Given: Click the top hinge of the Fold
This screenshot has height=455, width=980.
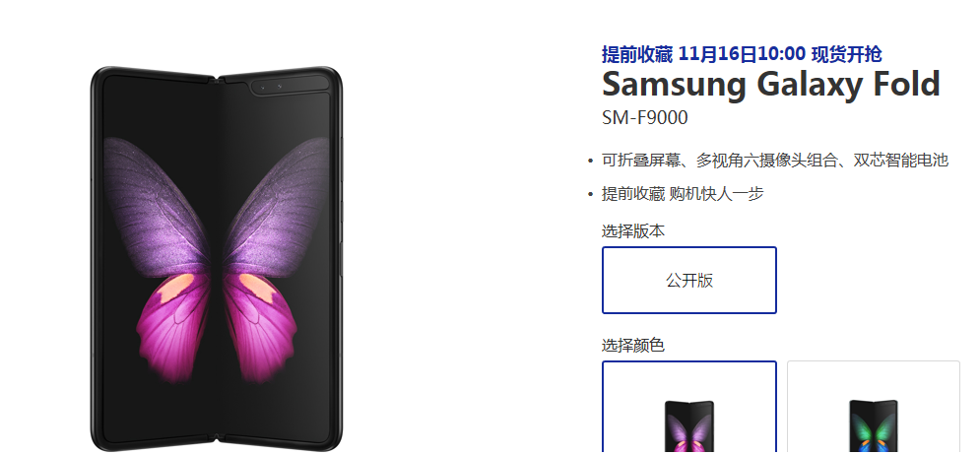Looking at the screenshot, I should pos(217,80).
